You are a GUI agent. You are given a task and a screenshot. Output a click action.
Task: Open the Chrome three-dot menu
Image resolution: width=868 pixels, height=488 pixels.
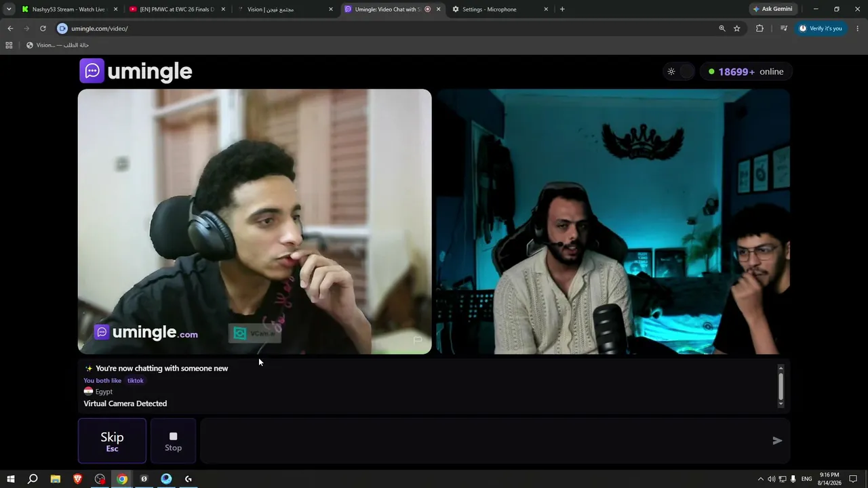tap(858, 28)
